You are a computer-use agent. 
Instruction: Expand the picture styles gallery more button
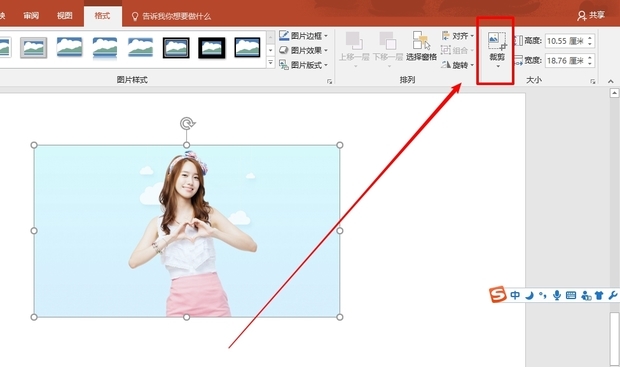tap(270, 62)
